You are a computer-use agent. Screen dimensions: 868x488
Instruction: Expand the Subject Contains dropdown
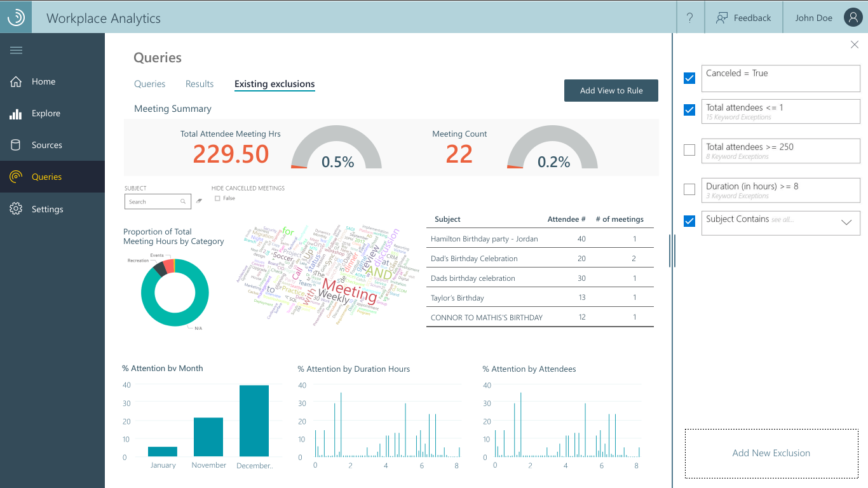[846, 222]
